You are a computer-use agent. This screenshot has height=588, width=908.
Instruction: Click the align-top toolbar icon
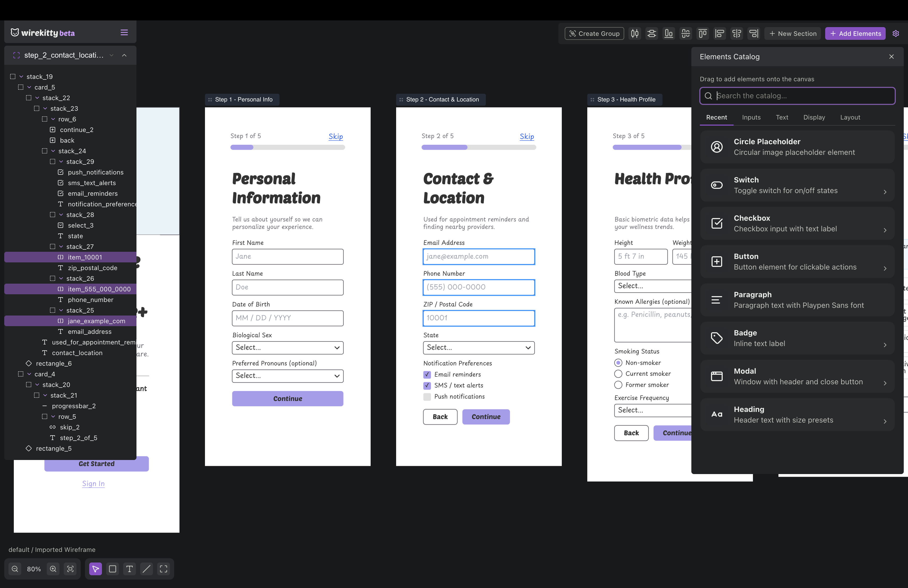click(x=703, y=33)
